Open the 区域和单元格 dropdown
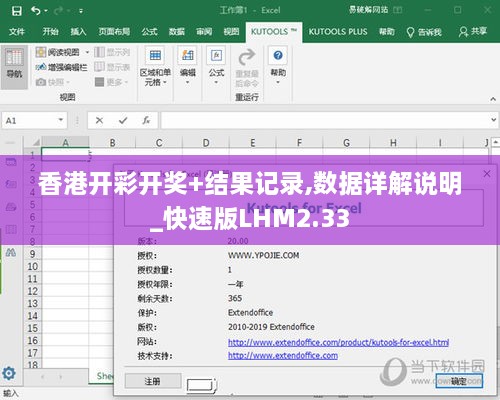Screen dimensions: 500x400 click(x=155, y=68)
